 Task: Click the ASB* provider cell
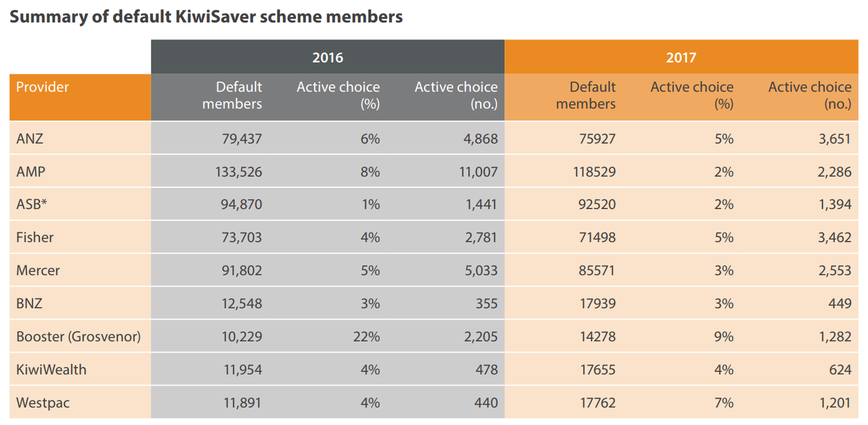(x=32, y=204)
